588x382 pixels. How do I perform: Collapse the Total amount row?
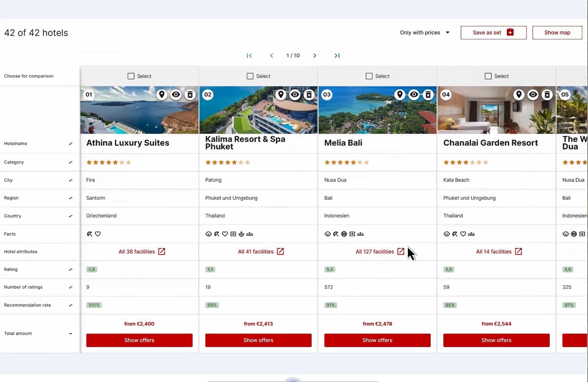(x=70, y=334)
